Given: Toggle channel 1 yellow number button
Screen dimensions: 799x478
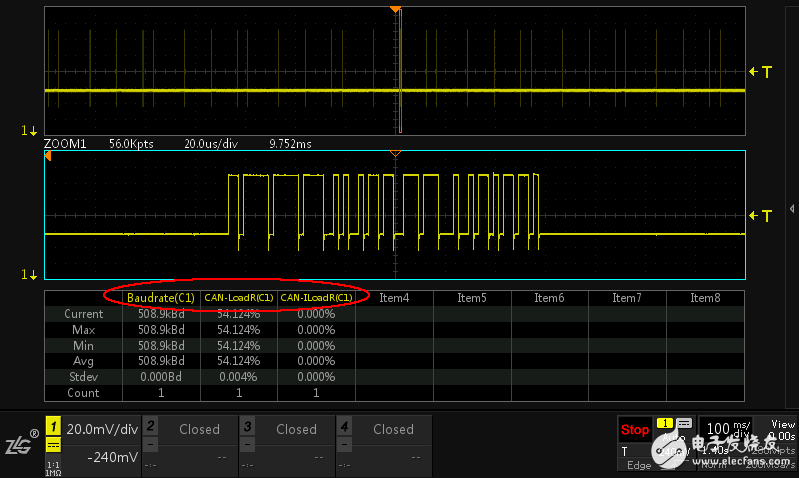Looking at the screenshot, I should tap(53, 427).
